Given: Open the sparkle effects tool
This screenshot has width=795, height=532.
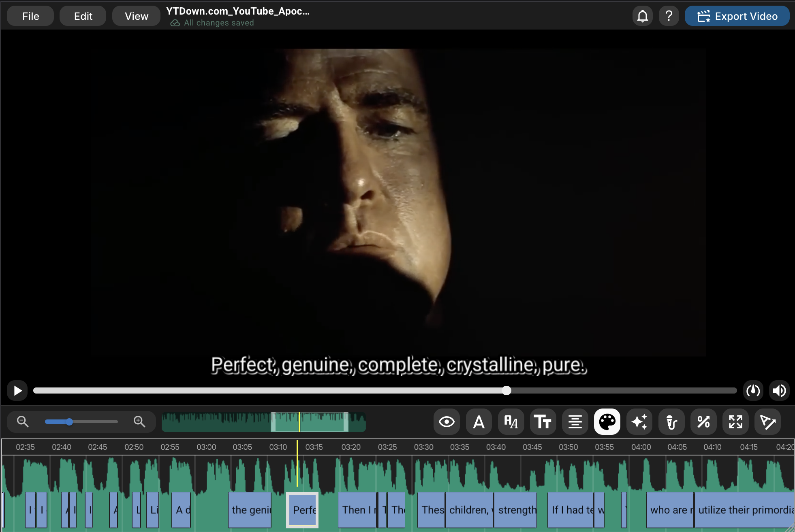Looking at the screenshot, I should [639, 422].
